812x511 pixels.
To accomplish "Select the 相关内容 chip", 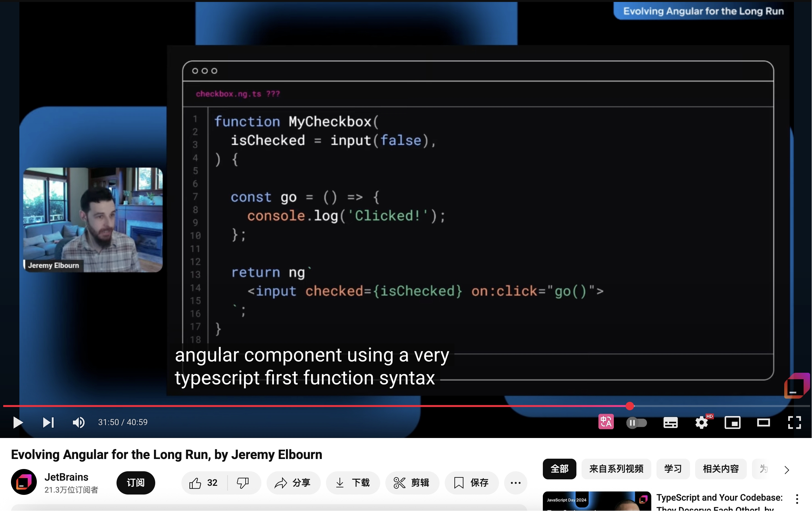I will pos(721,469).
